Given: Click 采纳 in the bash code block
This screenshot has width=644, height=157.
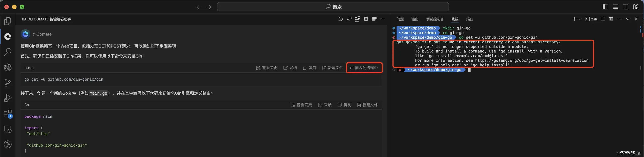Looking at the screenshot, I should (290, 68).
